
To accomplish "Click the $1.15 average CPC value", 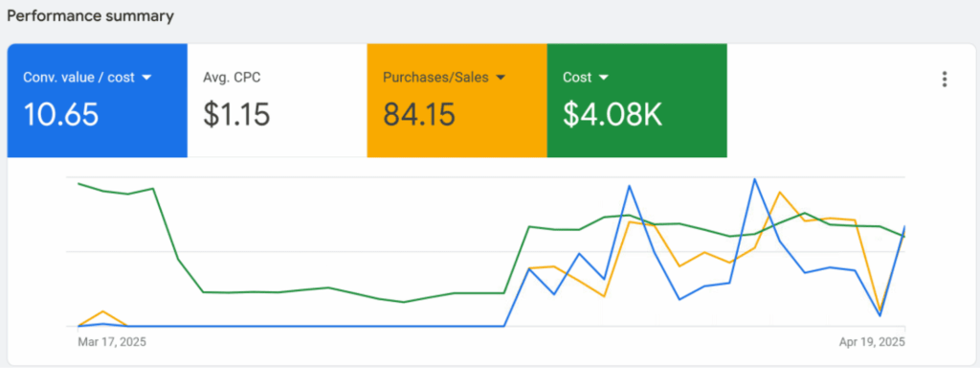I will pyautogui.click(x=236, y=115).
